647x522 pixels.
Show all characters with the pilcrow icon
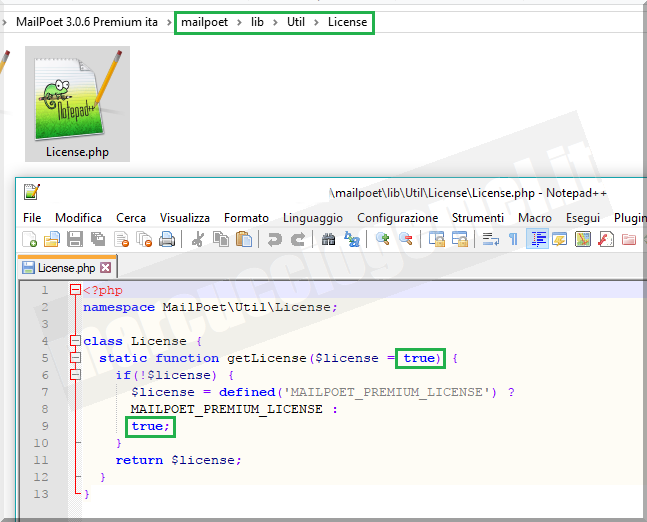513,239
